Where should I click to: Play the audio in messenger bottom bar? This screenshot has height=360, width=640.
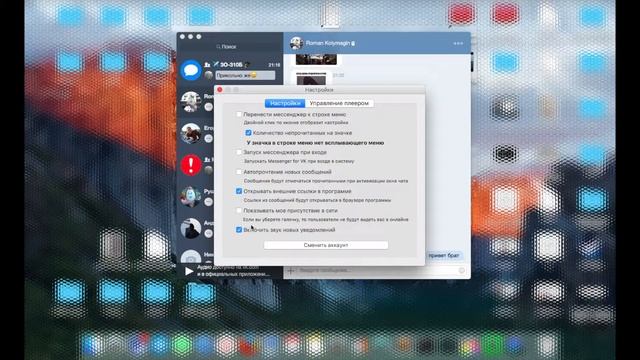(189, 271)
